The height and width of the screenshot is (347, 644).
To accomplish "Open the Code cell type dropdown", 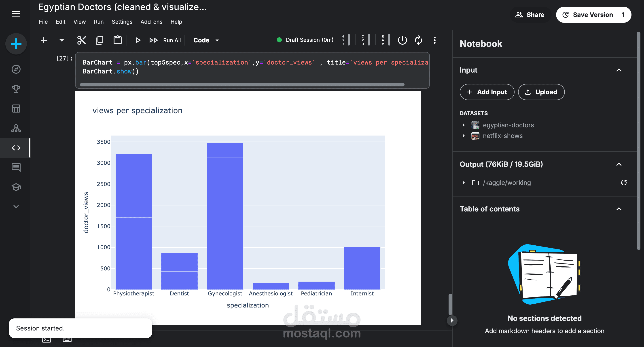I will coord(206,40).
